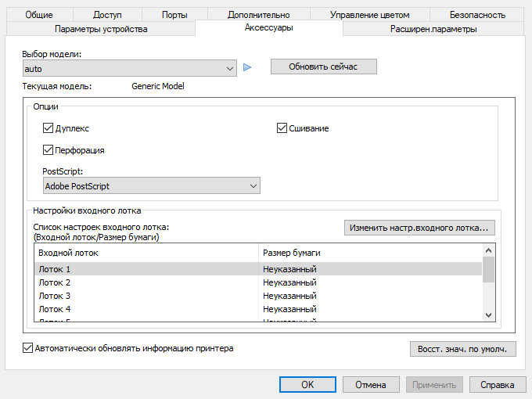Open the Управление цветом tab
This screenshot has height=399, width=532.
368,15
